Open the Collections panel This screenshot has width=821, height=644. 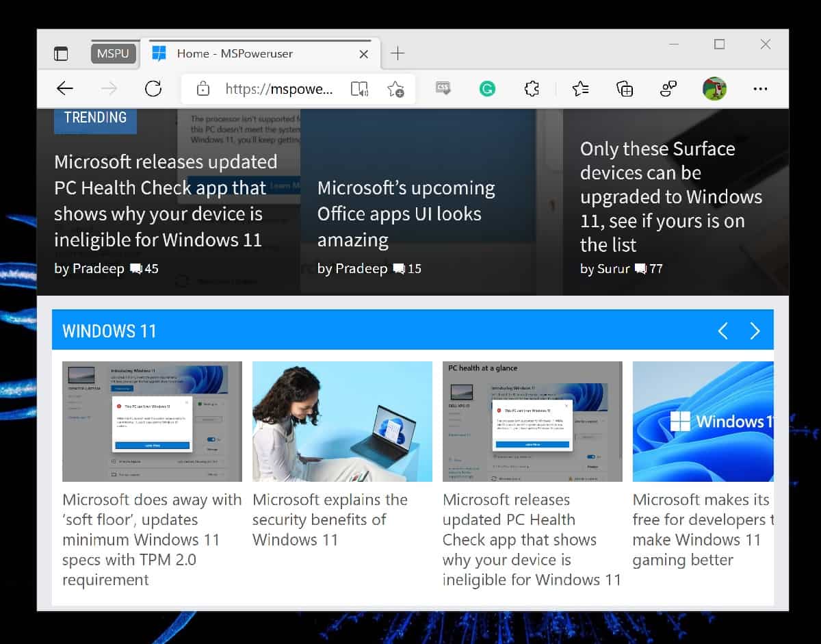click(x=625, y=88)
